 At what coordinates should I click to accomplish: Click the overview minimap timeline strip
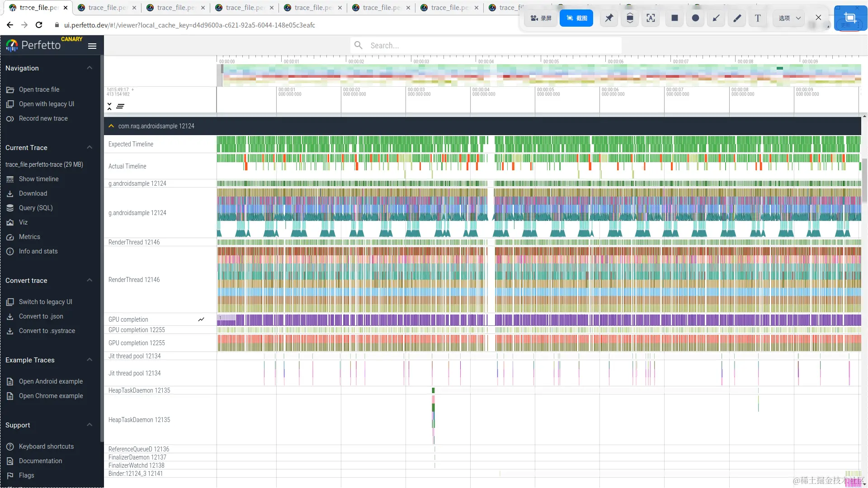point(538,75)
